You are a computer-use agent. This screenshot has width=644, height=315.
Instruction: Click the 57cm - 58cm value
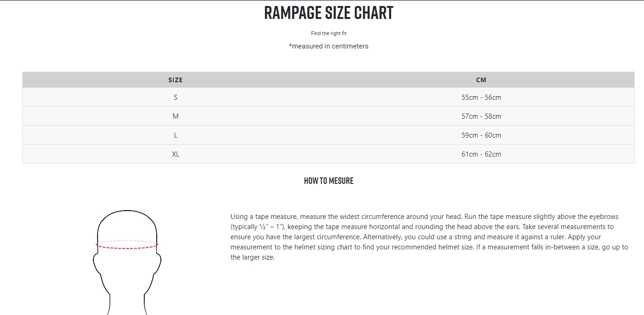pyautogui.click(x=481, y=116)
